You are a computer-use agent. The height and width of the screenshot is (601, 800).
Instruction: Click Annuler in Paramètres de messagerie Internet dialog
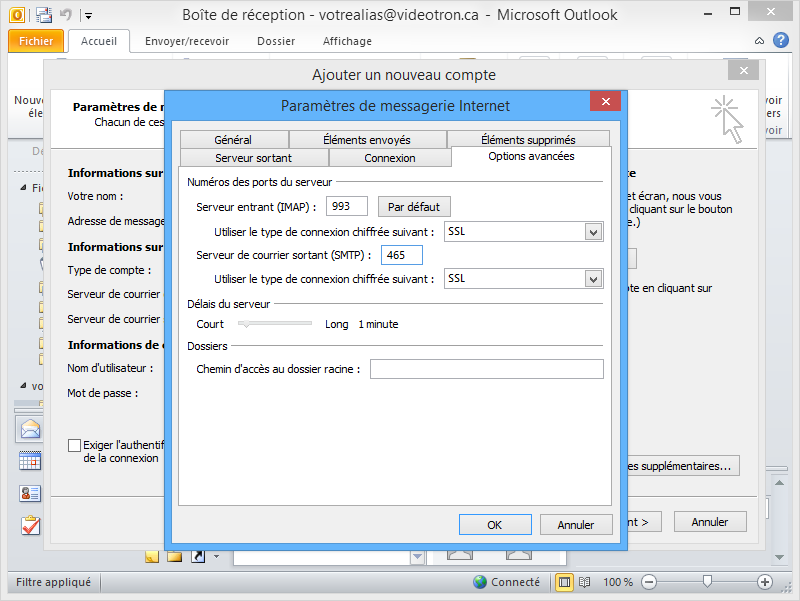click(576, 524)
